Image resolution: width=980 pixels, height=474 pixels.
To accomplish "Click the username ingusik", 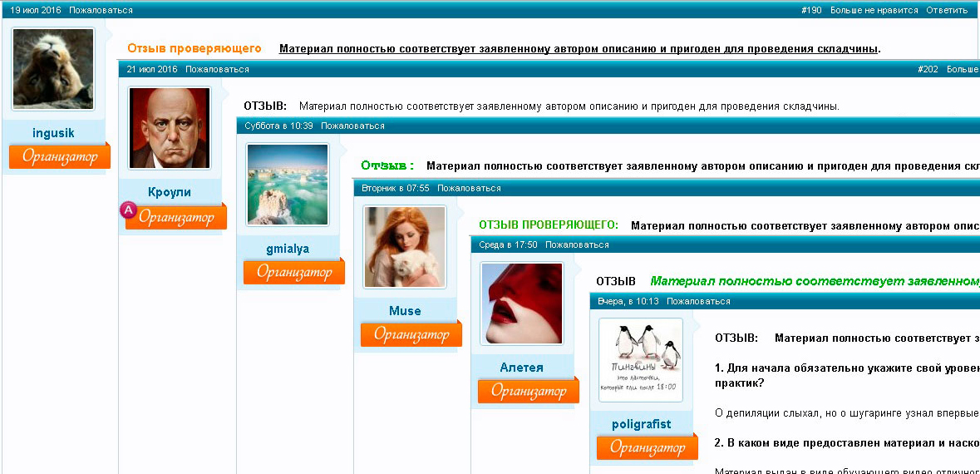I will pos(53,133).
